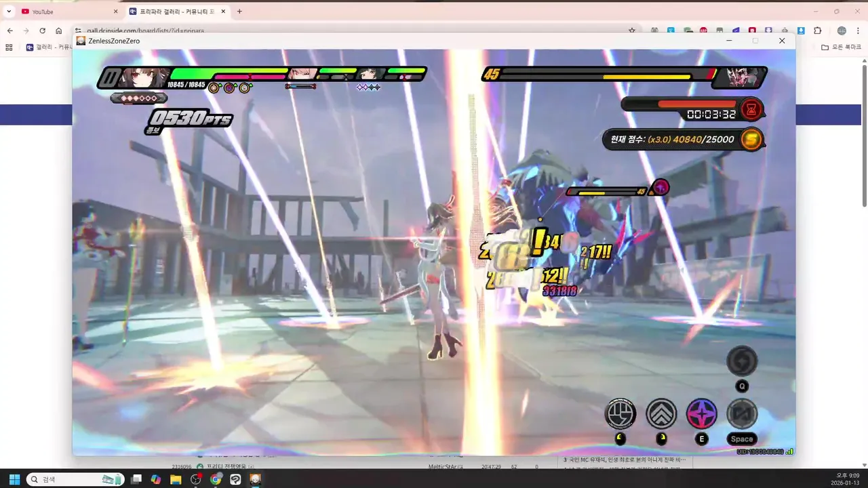Open the browser home page

[x=59, y=30]
